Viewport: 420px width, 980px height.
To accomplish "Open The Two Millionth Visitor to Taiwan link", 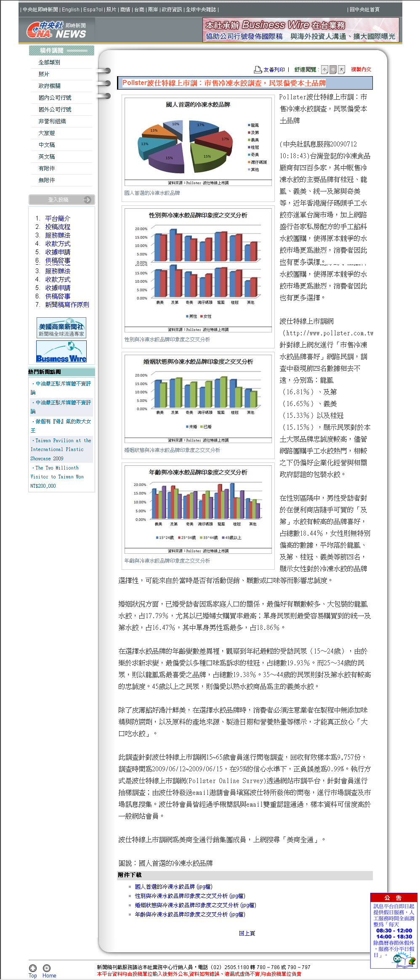I will tap(57, 477).
